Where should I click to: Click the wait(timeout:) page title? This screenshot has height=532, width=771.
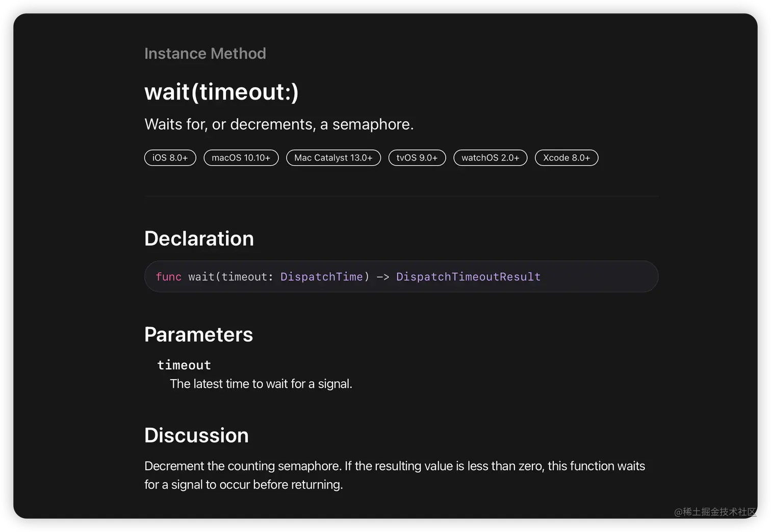[221, 92]
